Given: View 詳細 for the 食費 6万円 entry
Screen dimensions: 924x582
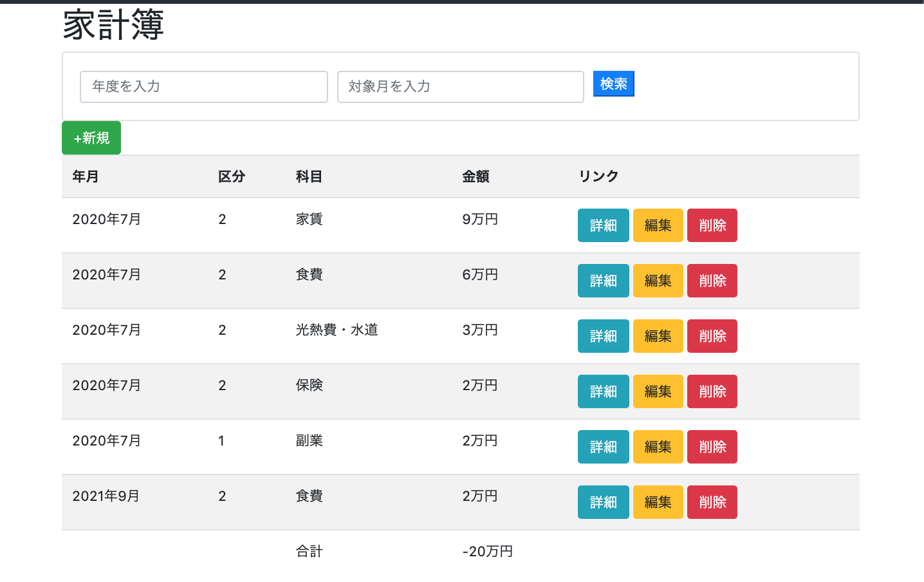Looking at the screenshot, I should click(x=603, y=281).
